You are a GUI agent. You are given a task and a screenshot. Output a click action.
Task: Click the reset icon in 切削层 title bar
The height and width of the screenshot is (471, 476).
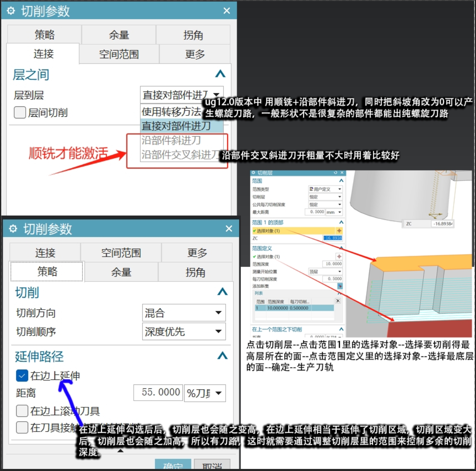335,173
